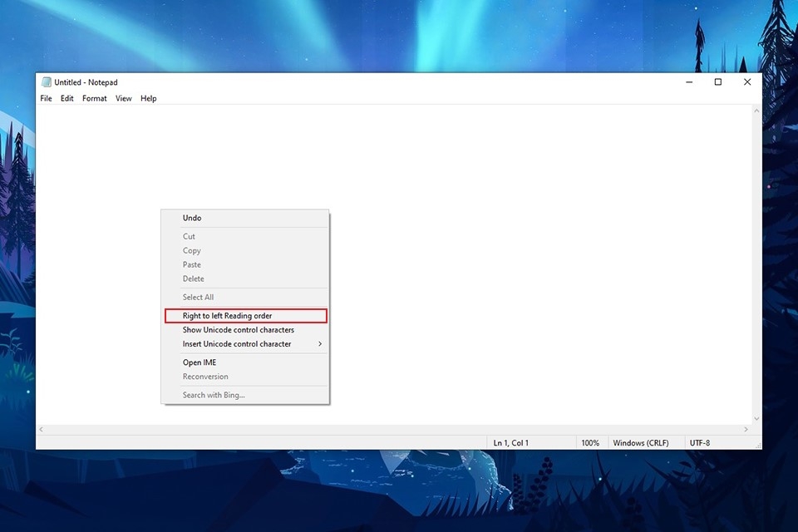
Task: Enable Show Unicode control characters
Action: [x=239, y=329]
